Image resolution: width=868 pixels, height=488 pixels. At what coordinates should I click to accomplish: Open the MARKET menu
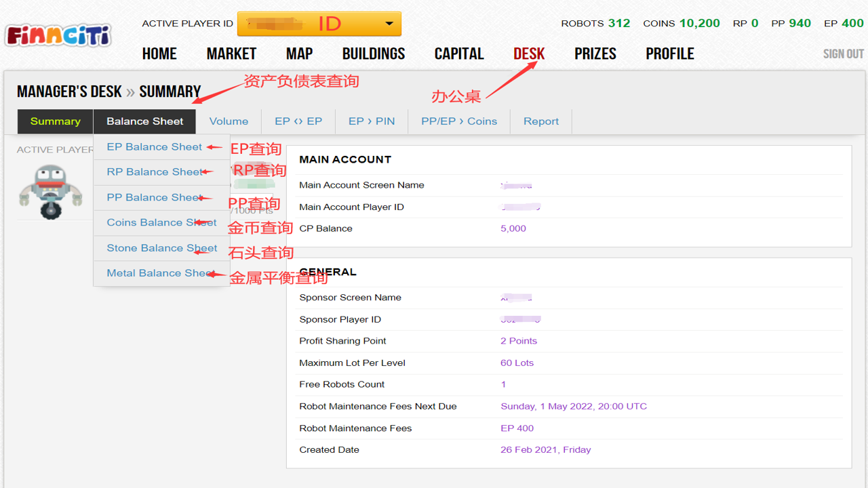(231, 54)
